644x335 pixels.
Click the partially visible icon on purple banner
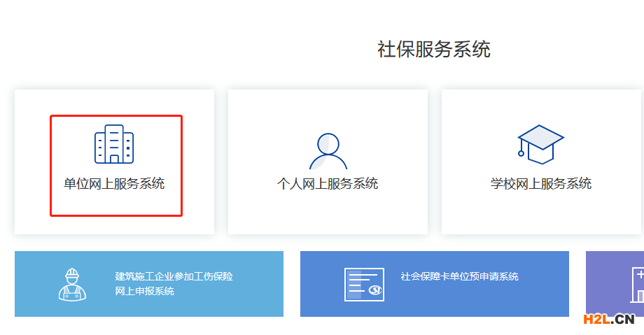tap(638, 284)
